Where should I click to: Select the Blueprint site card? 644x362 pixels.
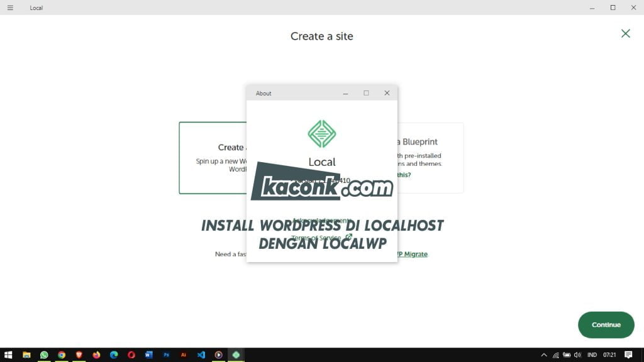click(430, 158)
